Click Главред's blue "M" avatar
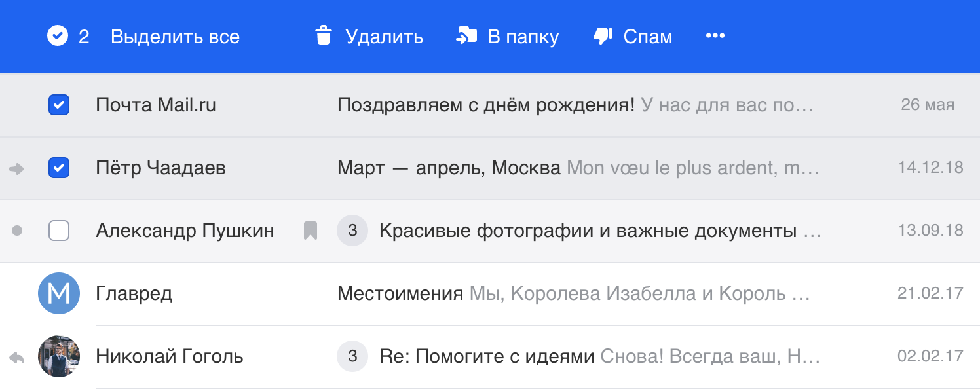The height and width of the screenshot is (389, 980). (x=59, y=293)
